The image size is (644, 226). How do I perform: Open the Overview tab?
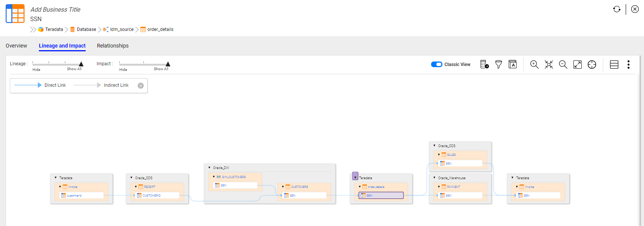[x=16, y=46]
